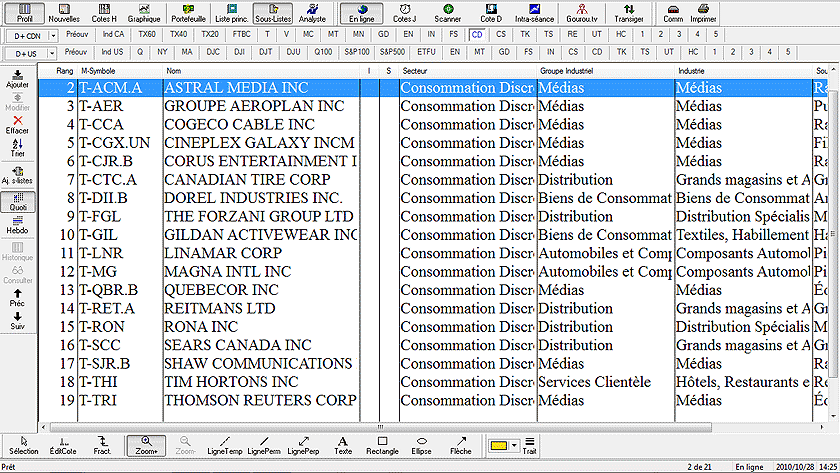
Task: Click the Effacer delete icon
Action: 18,125
